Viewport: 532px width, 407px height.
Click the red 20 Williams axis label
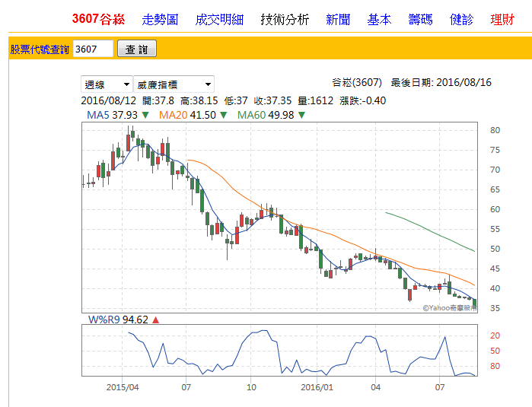tap(495, 335)
